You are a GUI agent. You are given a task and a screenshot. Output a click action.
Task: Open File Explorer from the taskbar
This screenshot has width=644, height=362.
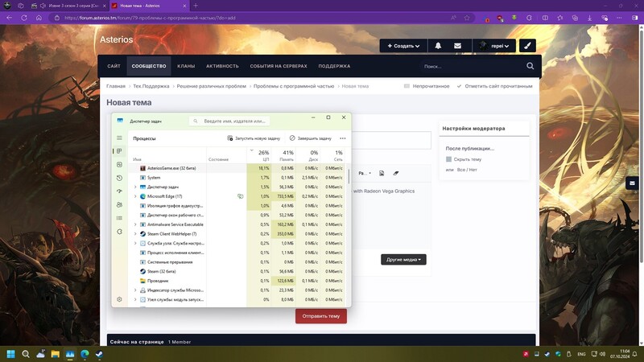[x=55, y=354]
